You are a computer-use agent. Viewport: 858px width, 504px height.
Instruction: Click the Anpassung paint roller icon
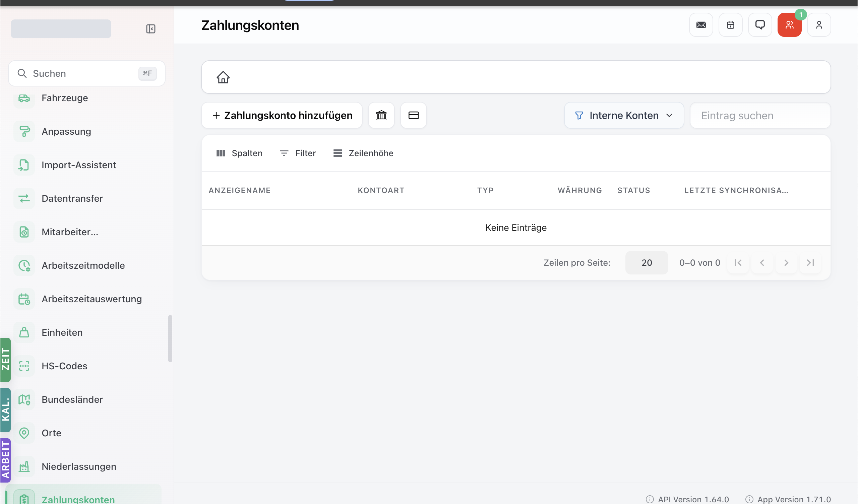tap(24, 131)
